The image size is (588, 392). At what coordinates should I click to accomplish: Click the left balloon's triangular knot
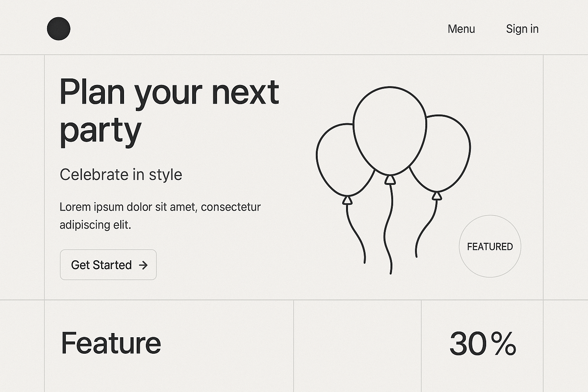pos(347,200)
